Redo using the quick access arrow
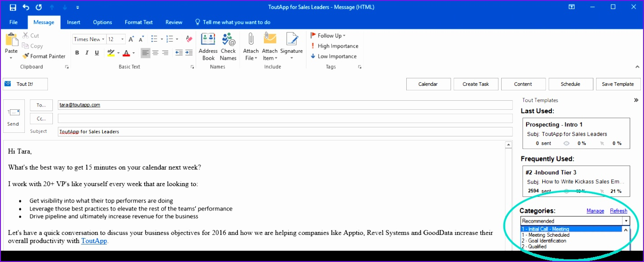Screen dimensions: 644x262 tap(39, 7)
